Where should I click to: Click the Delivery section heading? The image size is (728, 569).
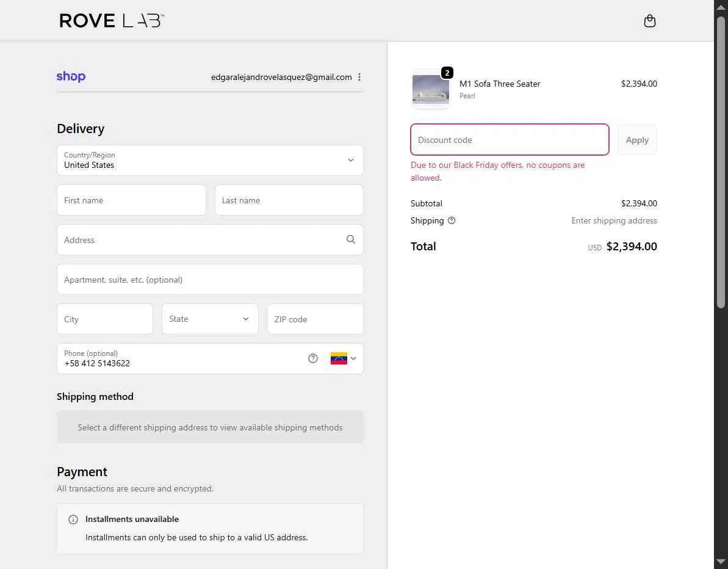pos(81,129)
